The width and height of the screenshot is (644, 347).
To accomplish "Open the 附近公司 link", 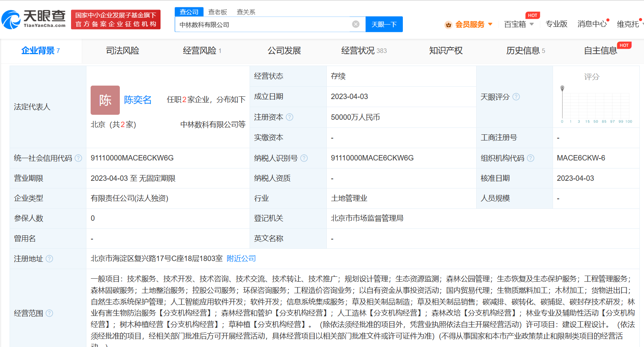I will (241, 259).
